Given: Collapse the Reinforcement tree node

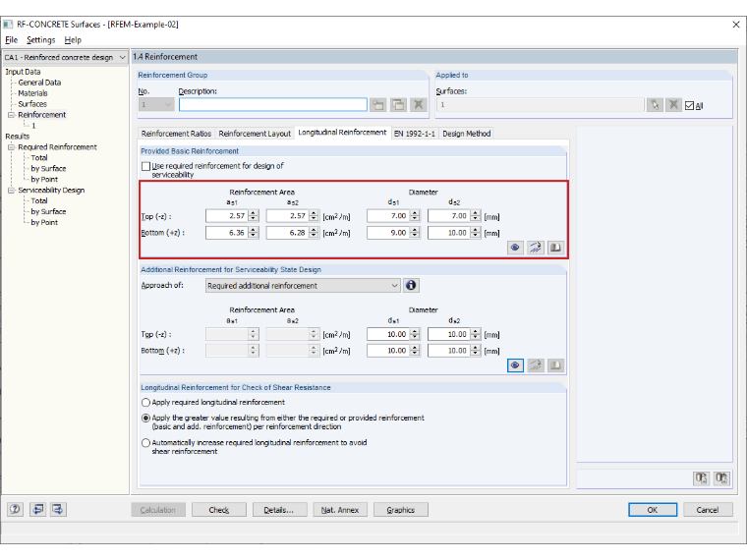Looking at the screenshot, I should tap(11, 115).
